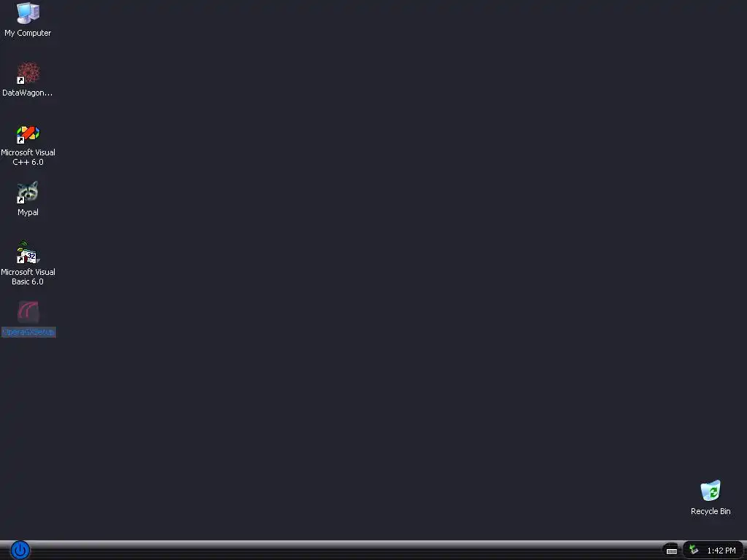Click the "Mypal" label text

(x=28, y=212)
